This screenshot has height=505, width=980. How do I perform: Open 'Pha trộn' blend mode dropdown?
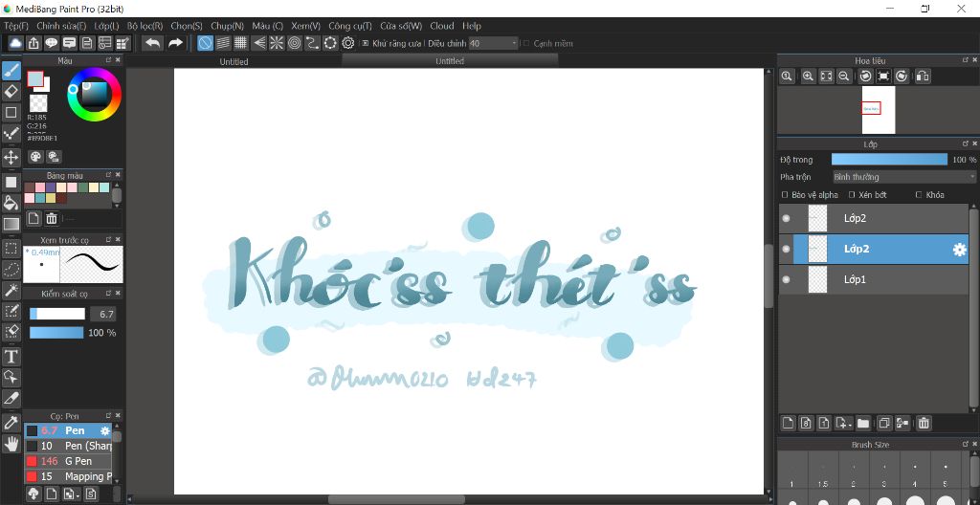tap(902, 177)
